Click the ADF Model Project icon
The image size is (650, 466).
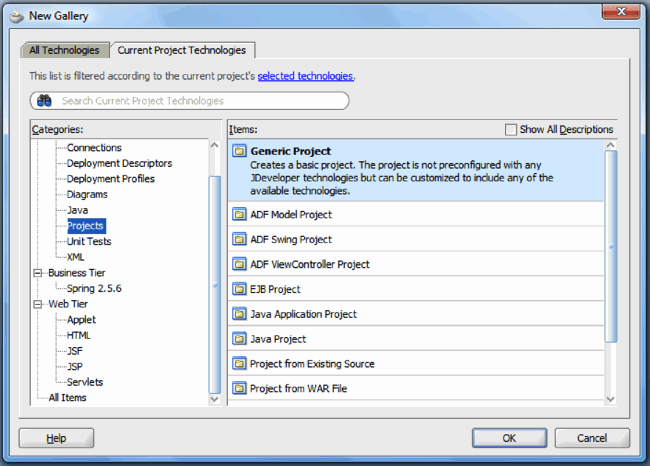[239, 214]
